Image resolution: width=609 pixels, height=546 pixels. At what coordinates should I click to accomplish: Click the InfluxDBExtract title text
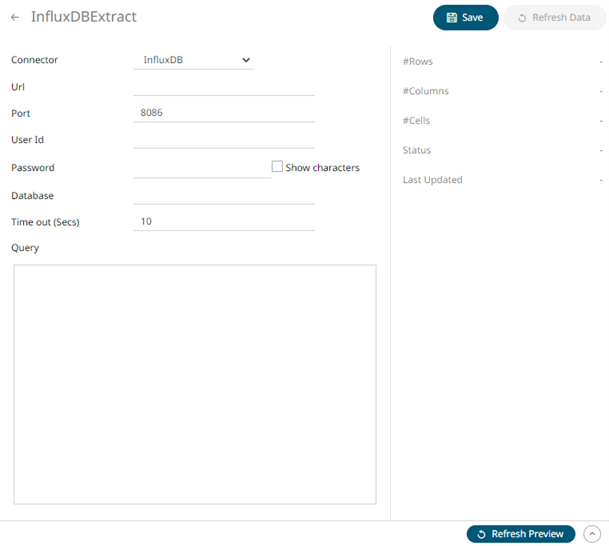click(84, 17)
